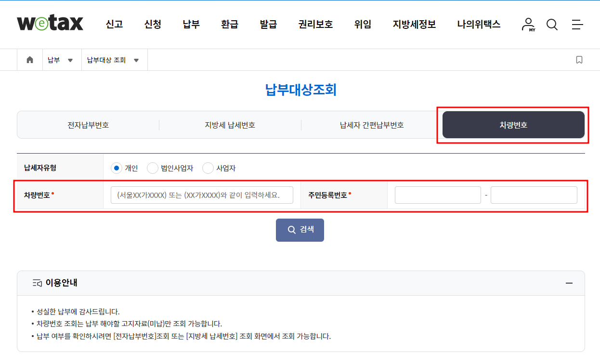Click the 이용안내 guide icon

point(38,283)
